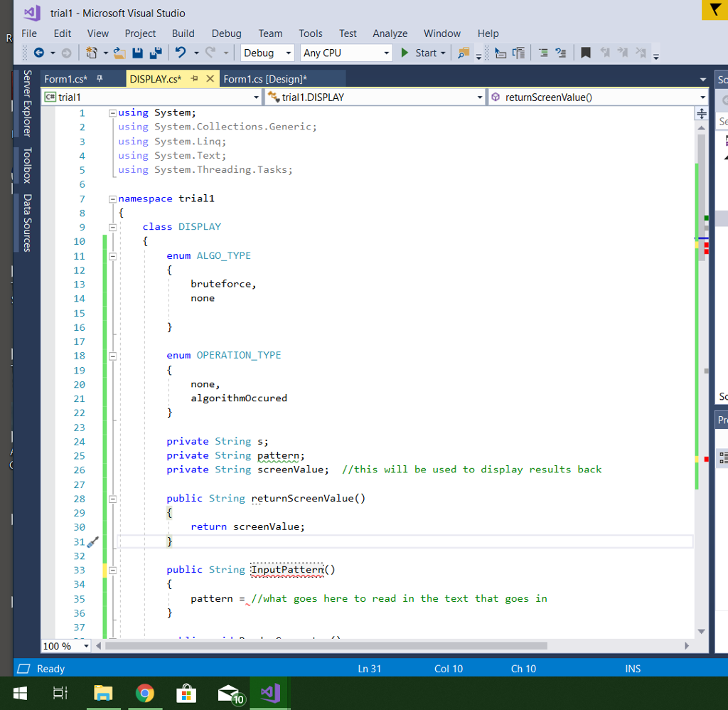Open the Debug menu
728x710 pixels.
226,33
